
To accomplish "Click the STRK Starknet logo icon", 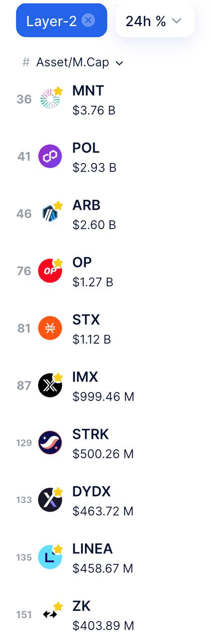I will click(x=50, y=443).
